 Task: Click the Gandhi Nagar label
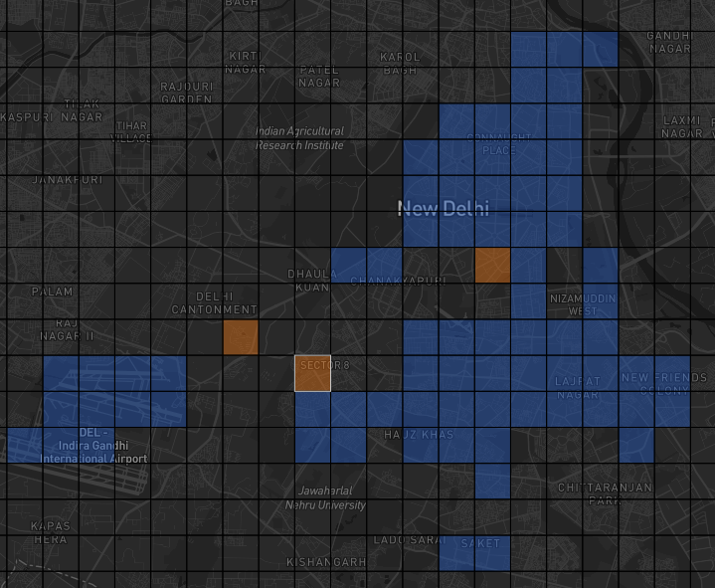(x=670, y=42)
